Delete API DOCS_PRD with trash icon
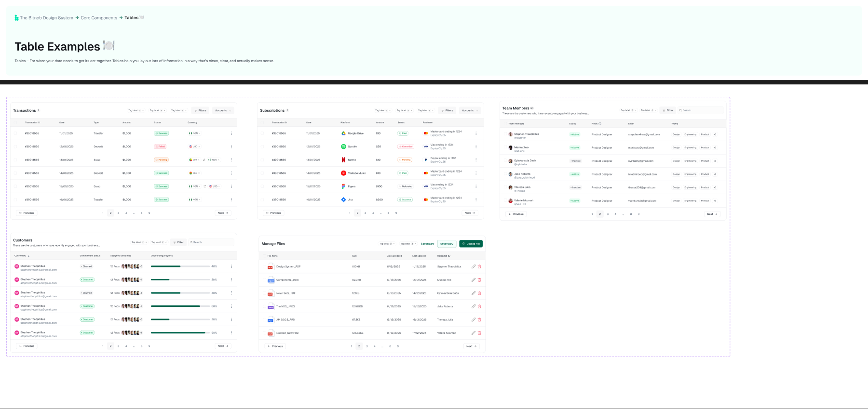The width and height of the screenshot is (868, 409). (x=479, y=319)
